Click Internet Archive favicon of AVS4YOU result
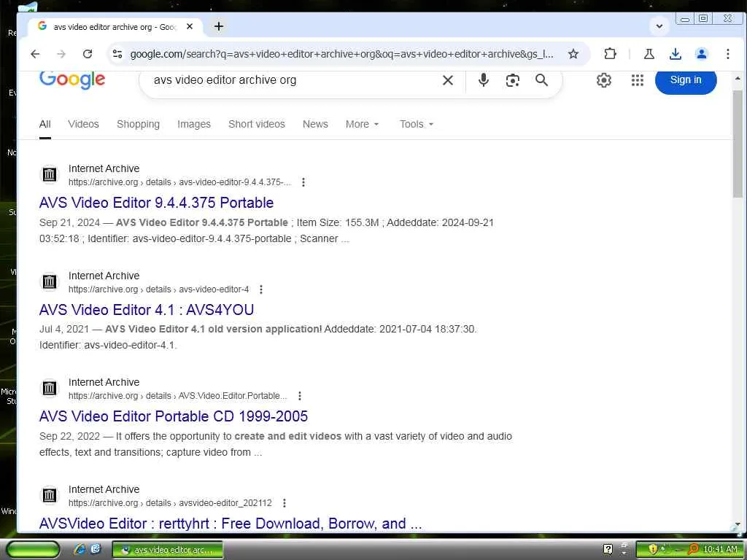Screen dimensions: 747x560 [50, 282]
